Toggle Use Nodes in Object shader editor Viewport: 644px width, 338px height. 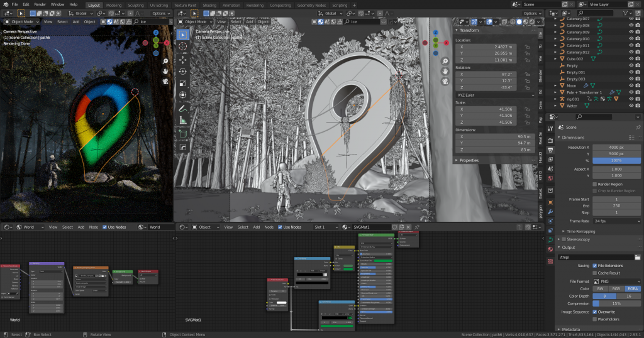[x=280, y=227]
